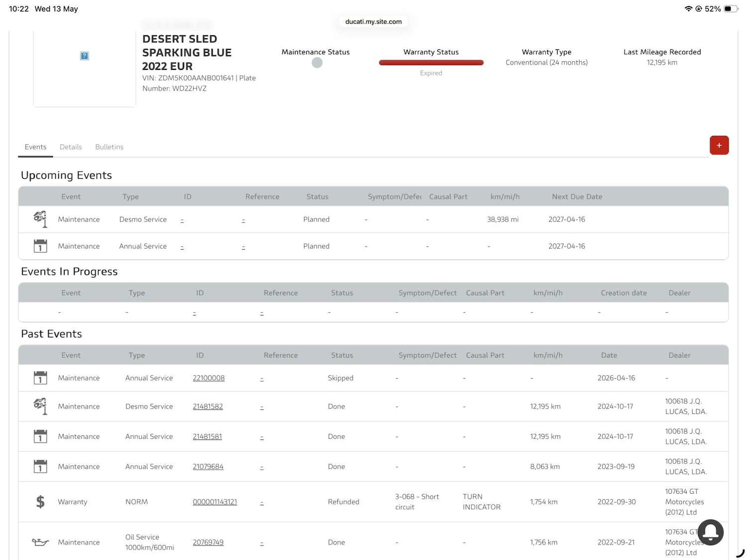This screenshot has height=560, width=747.
Task: Click the NORM warranty type cell
Action: [136, 502]
